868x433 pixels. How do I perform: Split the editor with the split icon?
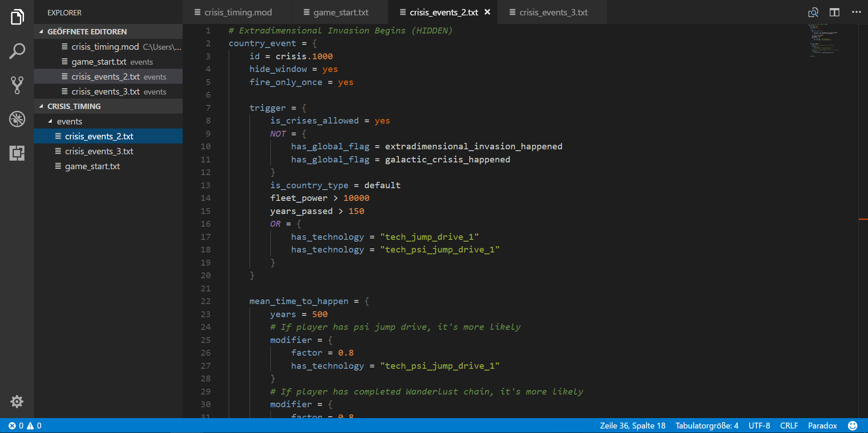click(x=835, y=12)
